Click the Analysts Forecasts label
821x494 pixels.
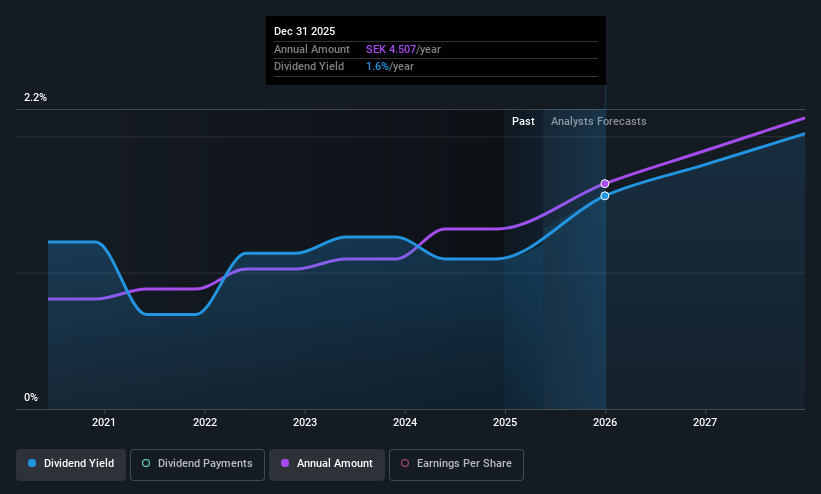[598, 122]
